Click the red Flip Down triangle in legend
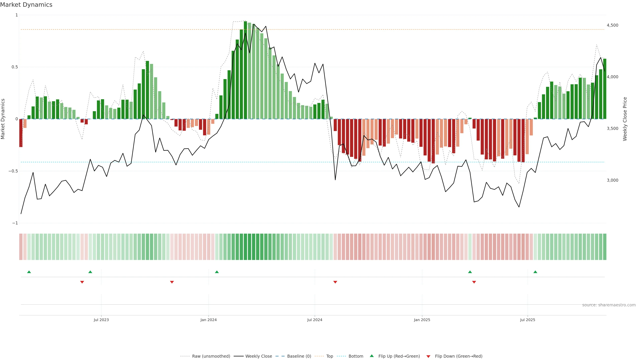644x362 pixels. 428,356
